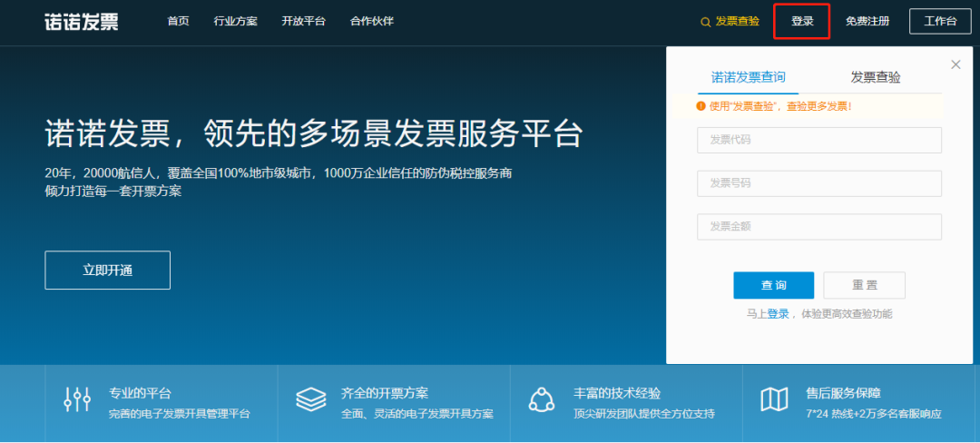Click the 诺诺发票 logo

(x=82, y=21)
